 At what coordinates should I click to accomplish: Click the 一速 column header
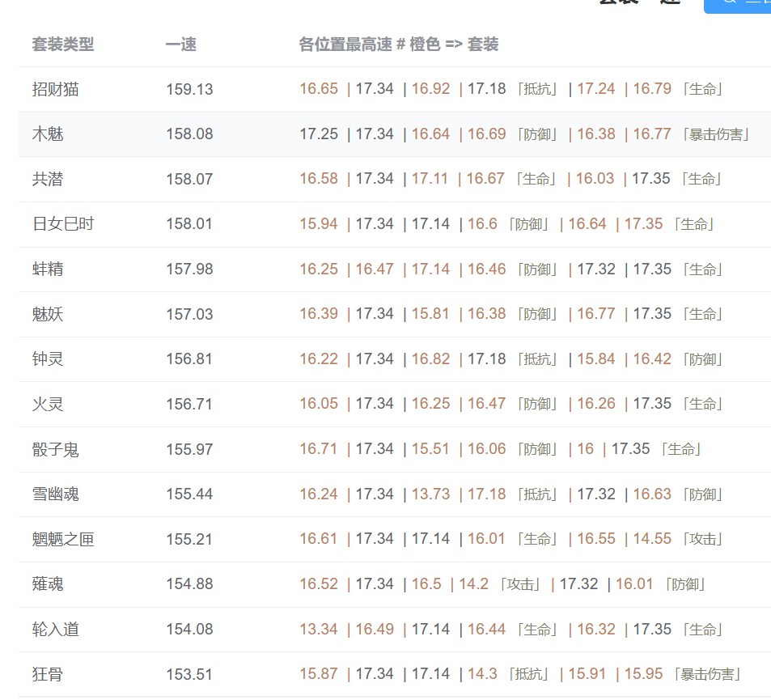[180, 45]
